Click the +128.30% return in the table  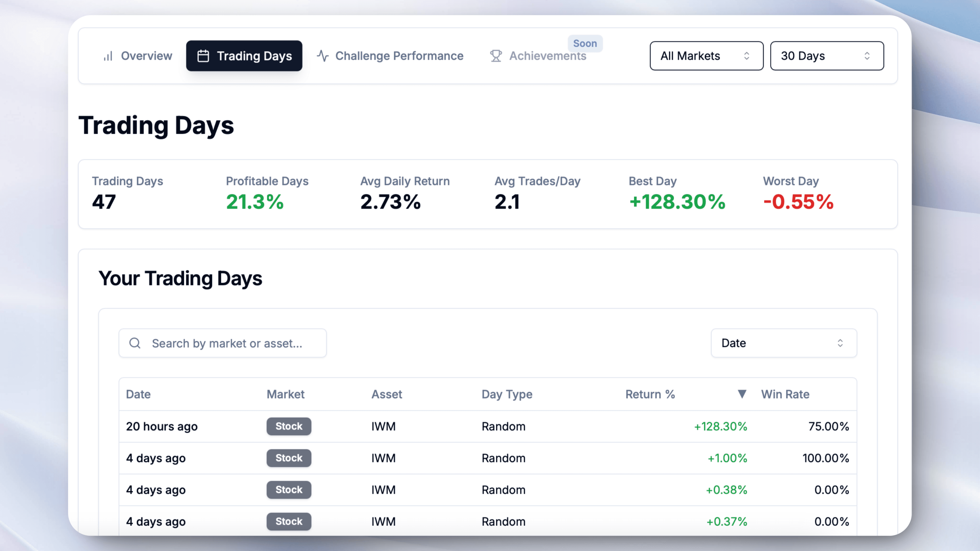coord(720,426)
